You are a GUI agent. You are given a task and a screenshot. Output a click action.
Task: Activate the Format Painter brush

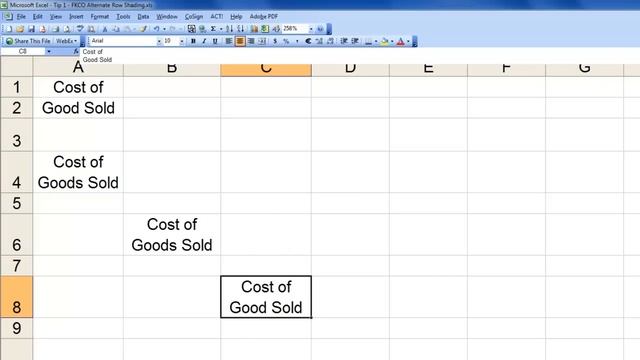click(x=143, y=29)
